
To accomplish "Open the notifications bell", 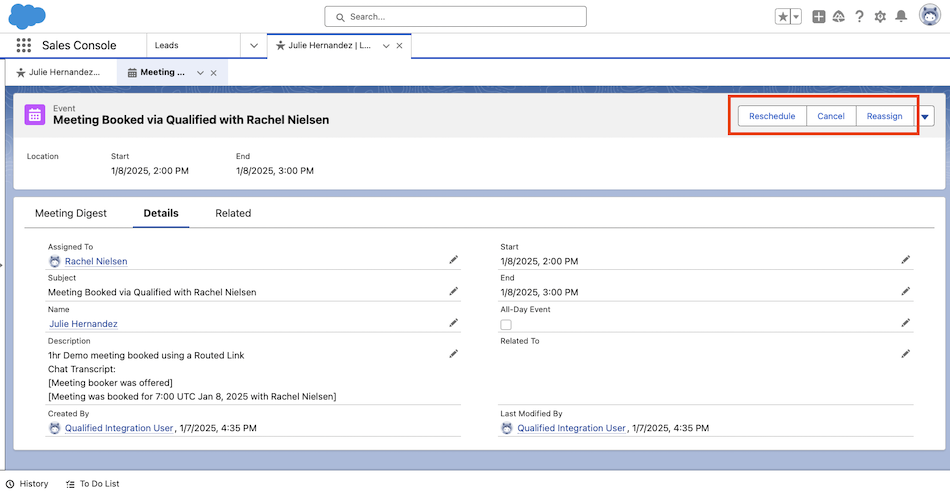I will (x=901, y=17).
